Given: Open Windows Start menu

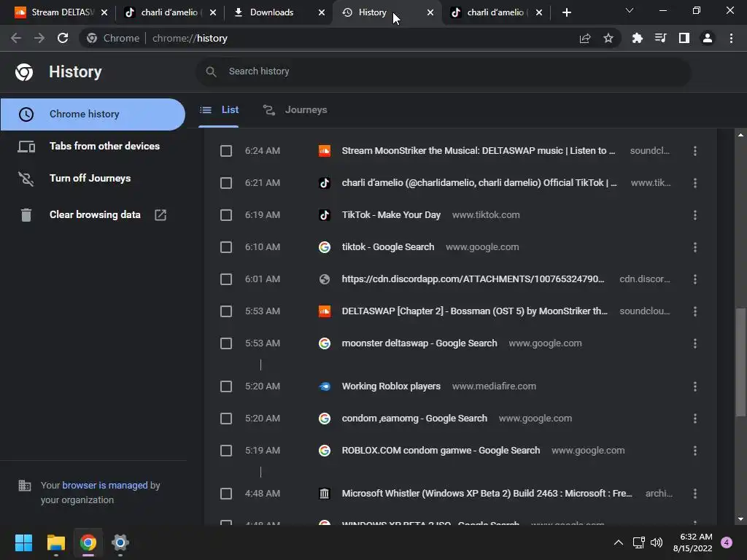Looking at the screenshot, I should (x=23, y=542).
